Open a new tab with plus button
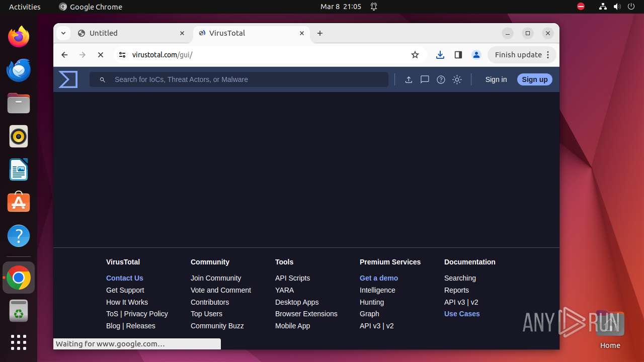Image resolution: width=644 pixels, height=362 pixels. tap(320, 33)
